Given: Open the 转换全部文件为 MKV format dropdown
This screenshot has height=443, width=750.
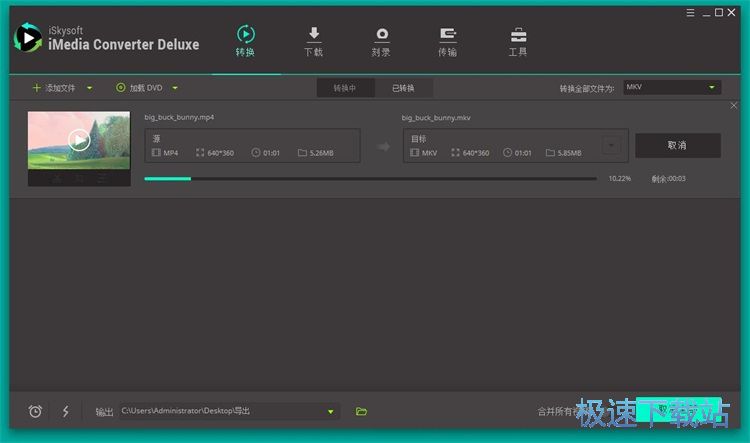Looking at the screenshot, I should [x=672, y=87].
